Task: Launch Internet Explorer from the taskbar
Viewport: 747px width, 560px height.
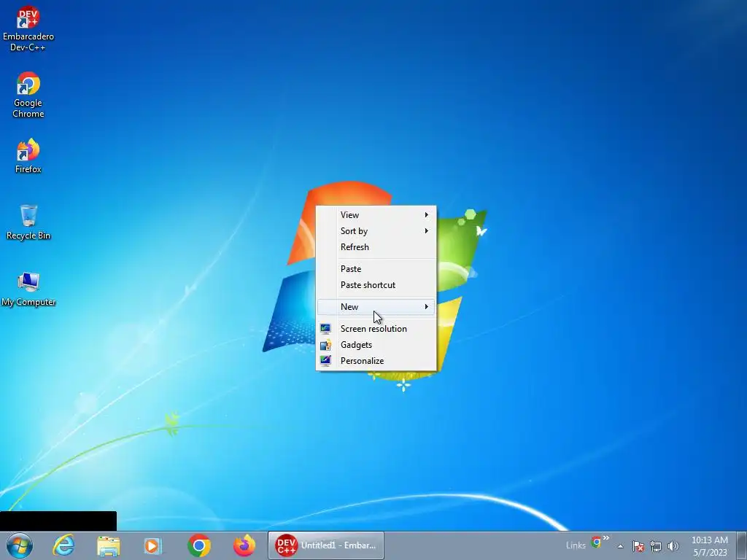Action: click(63, 545)
